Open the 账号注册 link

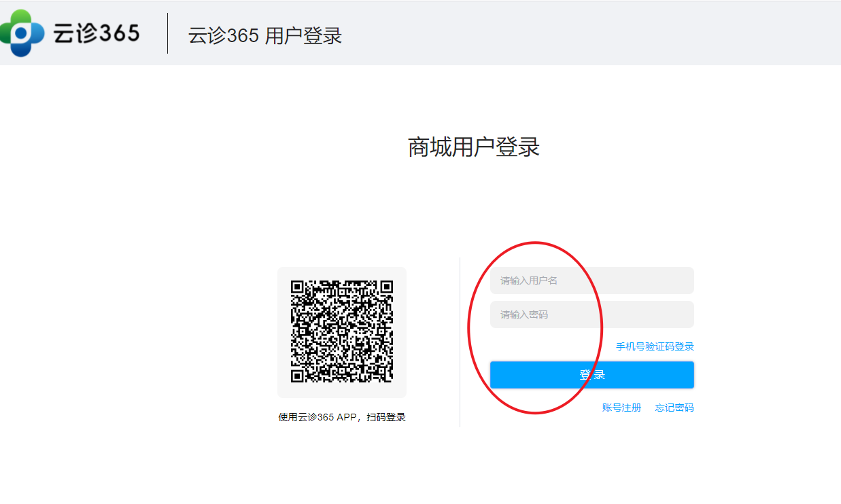(621, 408)
